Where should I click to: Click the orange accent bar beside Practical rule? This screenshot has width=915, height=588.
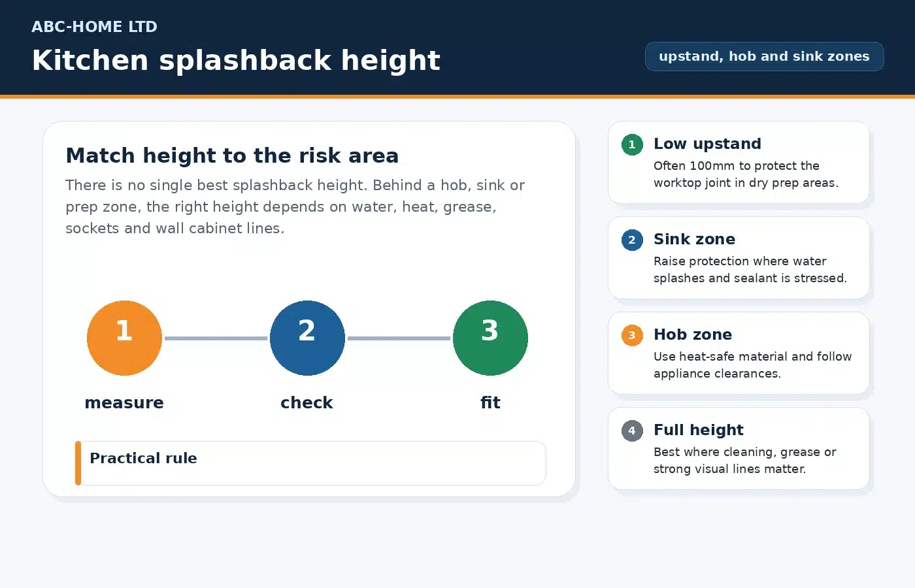[x=78, y=463]
